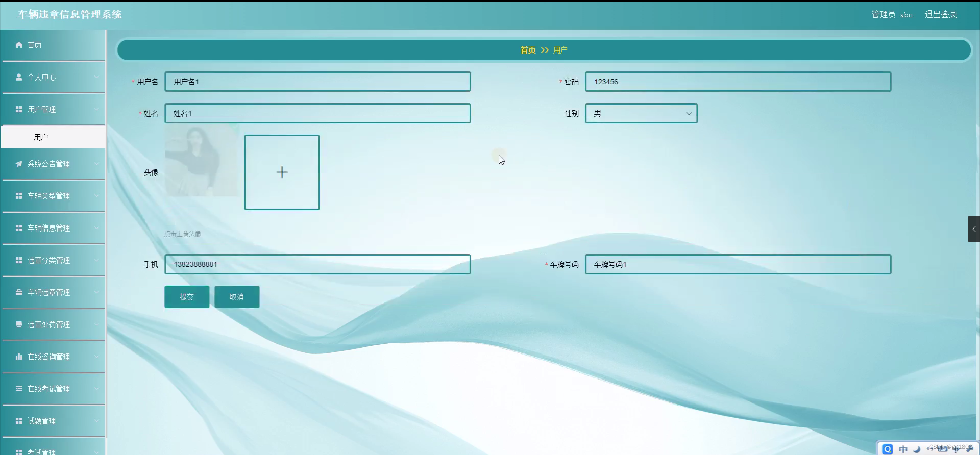This screenshot has width=980, height=455.
Task: Click the grid icon beside 车辆类型管理
Action: (x=19, y=196)
